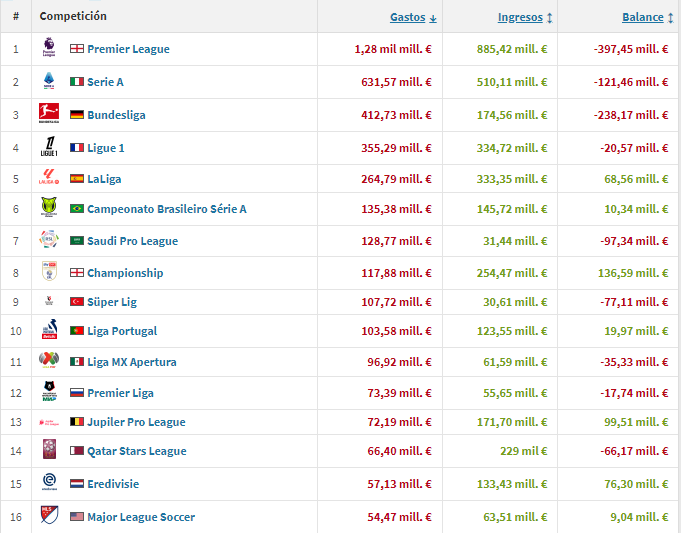
Task: Sort table by Gastos column
Action: point(413,17)
